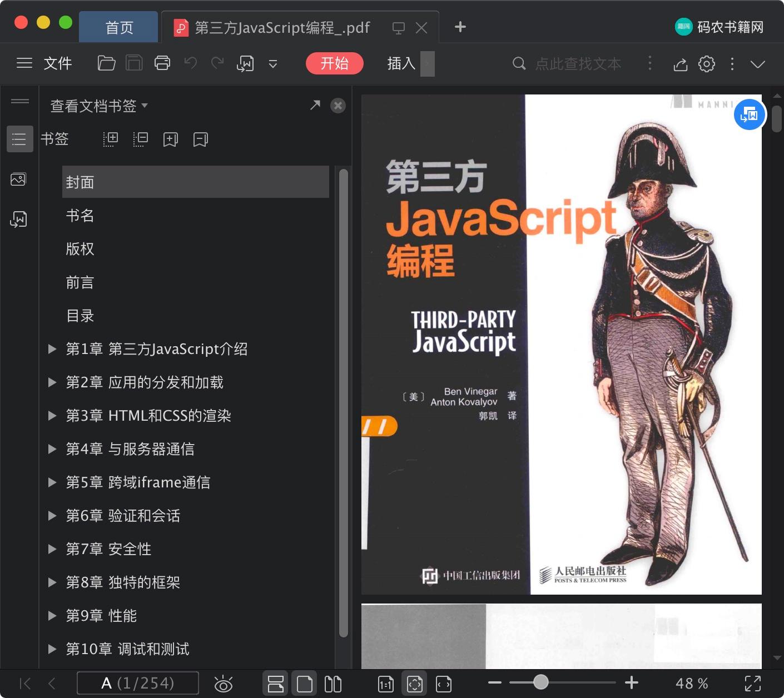Open the PDF convert sidebar icon

click(18, 220)
